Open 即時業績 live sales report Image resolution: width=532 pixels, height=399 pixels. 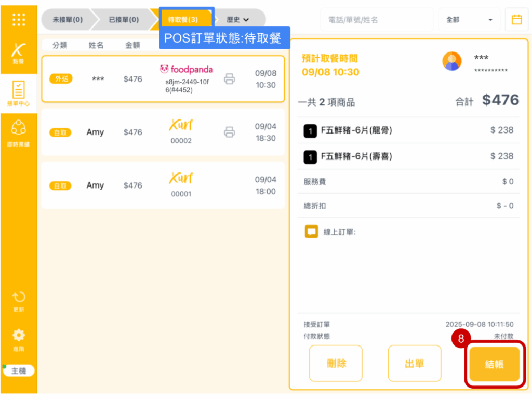(x=19, y=134)
